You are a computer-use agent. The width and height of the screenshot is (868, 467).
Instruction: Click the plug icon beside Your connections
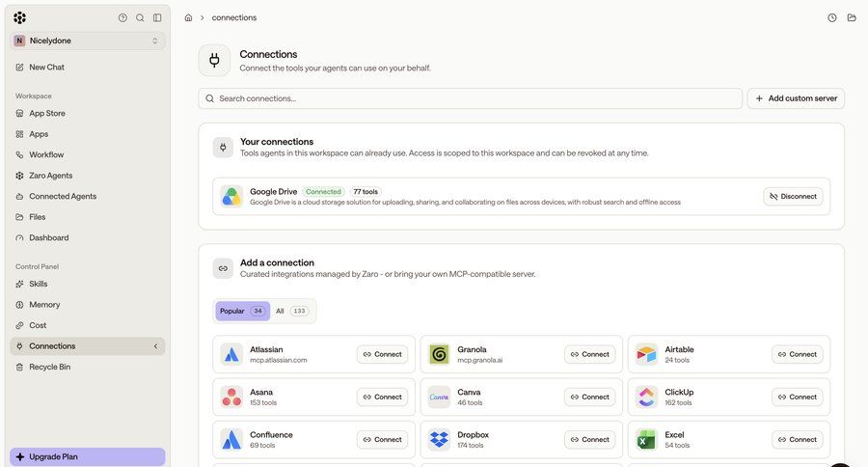point(223,148)
